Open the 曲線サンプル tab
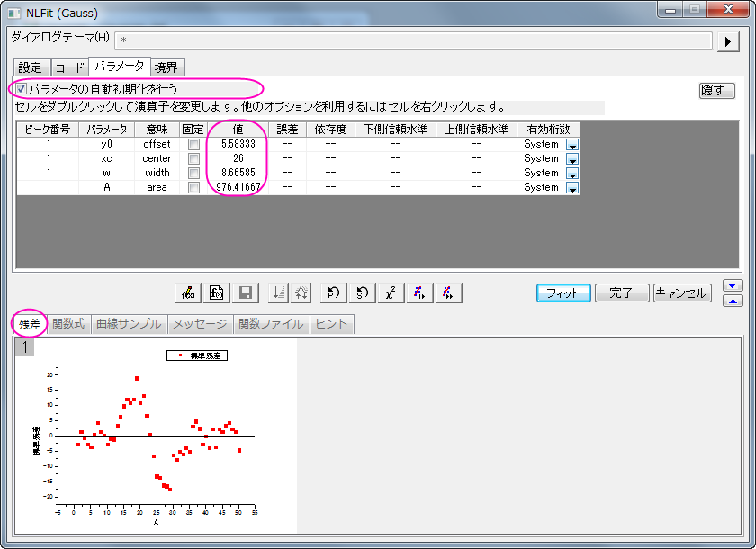Screen dimensions: 756x549 129,324
